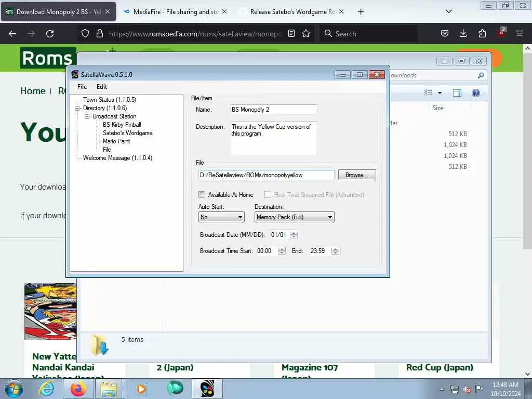Image resolution: width=532 pixels, height=399 pixels.
Task: Select Town Status (1.1.0.5) tree item
Action: (x=110, y=100)
